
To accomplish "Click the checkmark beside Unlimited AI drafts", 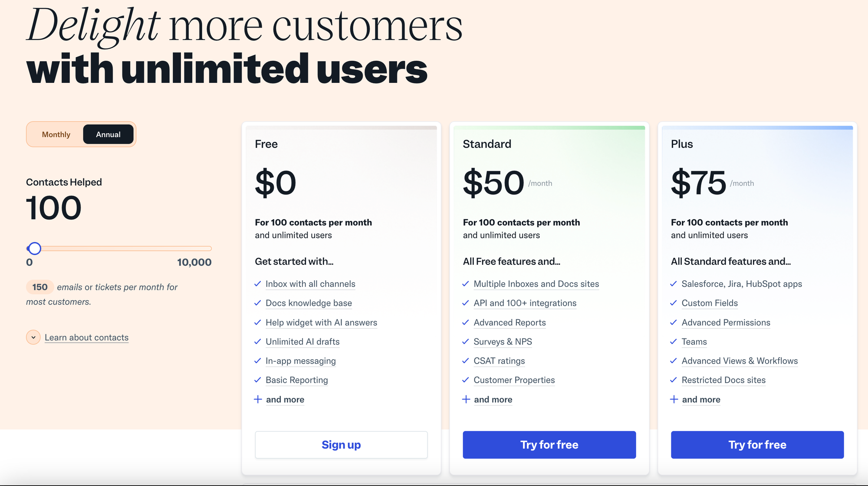I will (x=257, y=342).
